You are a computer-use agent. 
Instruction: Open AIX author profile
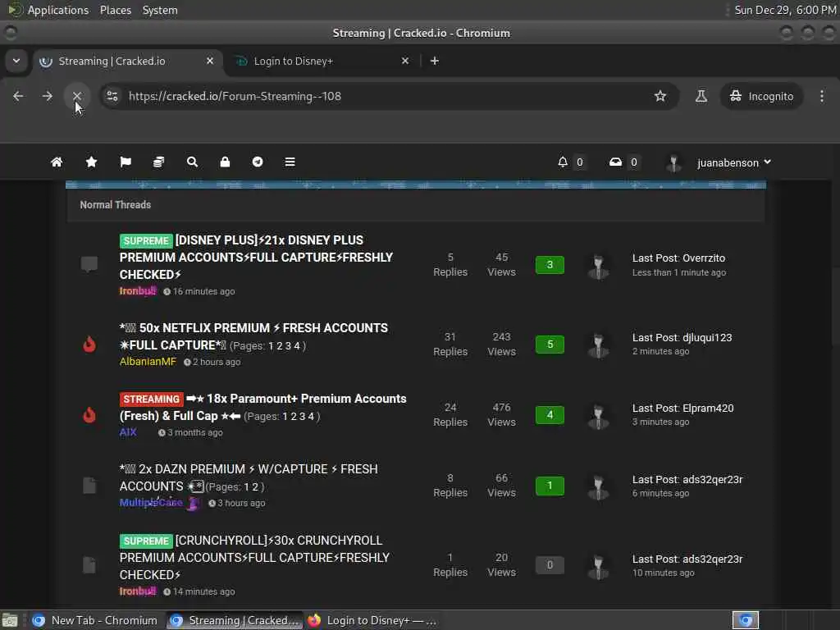pyautogui.click(x=128, y=432)
